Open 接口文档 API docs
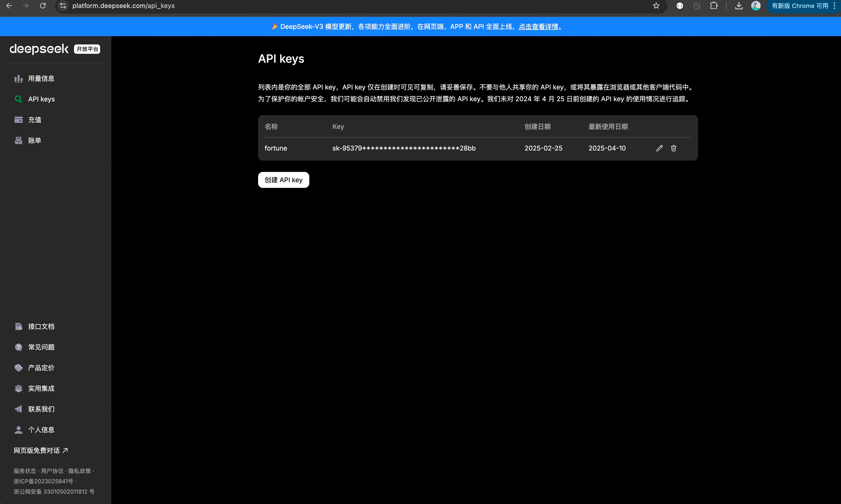The image size is (841, 504). [41, 326]
